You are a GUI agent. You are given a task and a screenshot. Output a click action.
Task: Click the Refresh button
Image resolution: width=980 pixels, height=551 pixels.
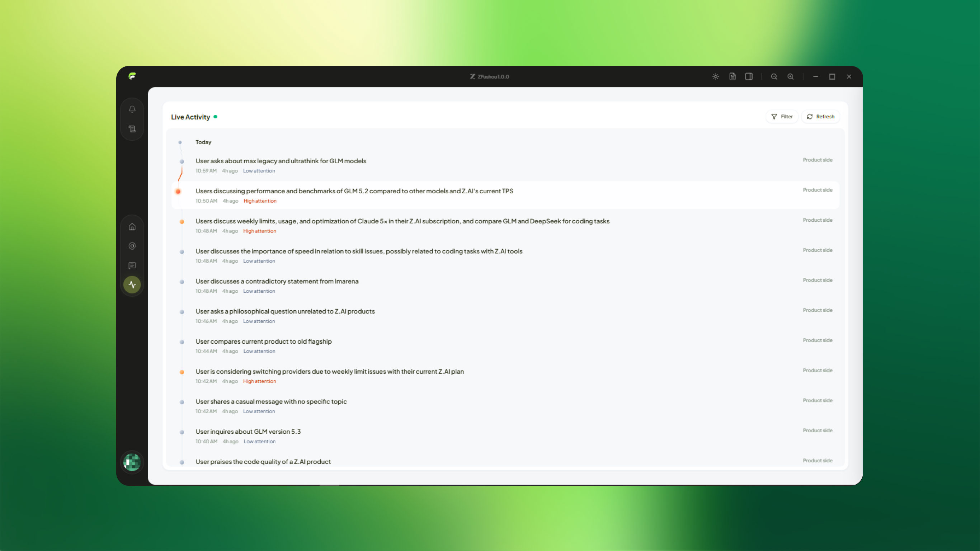(x=821, y=117)
